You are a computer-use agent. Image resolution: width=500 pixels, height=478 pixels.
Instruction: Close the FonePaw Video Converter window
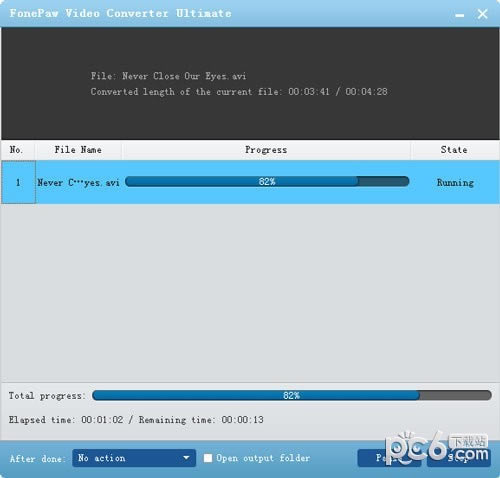(482, 14)
